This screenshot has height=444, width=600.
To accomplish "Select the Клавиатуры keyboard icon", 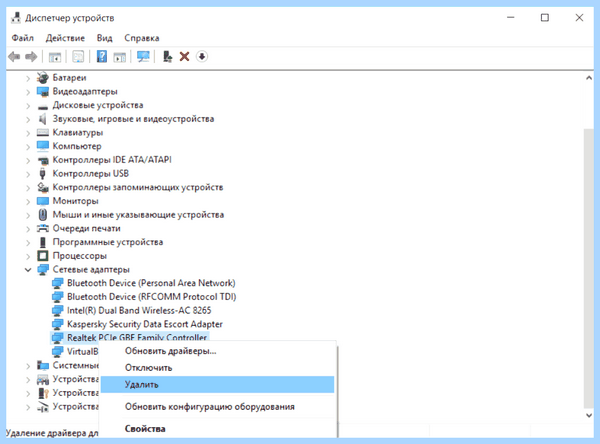I will (43, 133).
